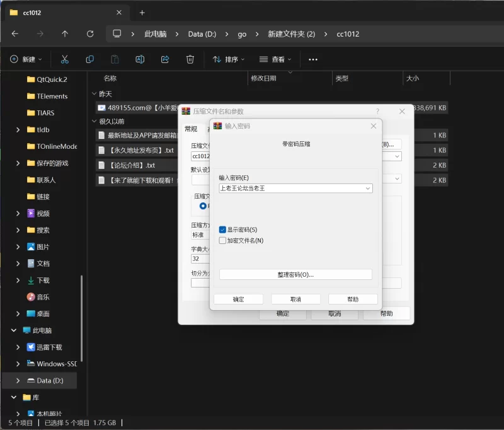This screenshot has width=504, height=430.
Task: Open the 排序 (Sort) dropdown
Action: point(229,59)
